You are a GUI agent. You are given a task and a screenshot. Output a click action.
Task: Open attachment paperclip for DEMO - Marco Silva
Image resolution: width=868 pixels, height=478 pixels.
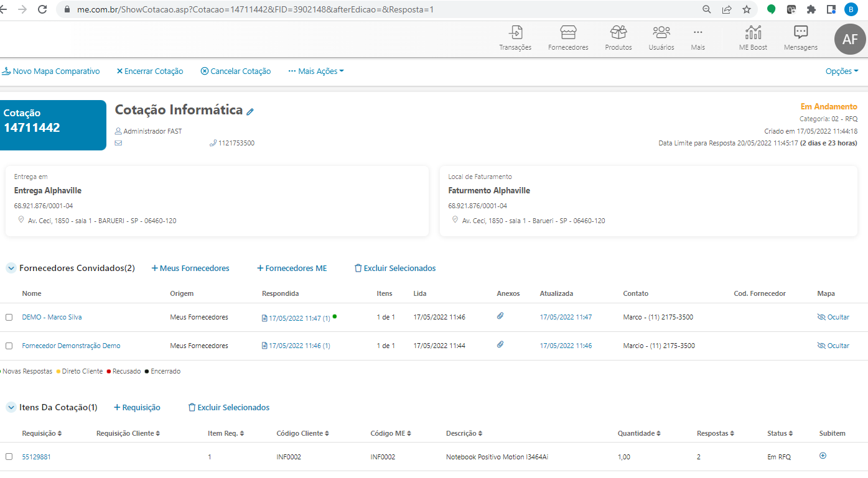point(500,316)
